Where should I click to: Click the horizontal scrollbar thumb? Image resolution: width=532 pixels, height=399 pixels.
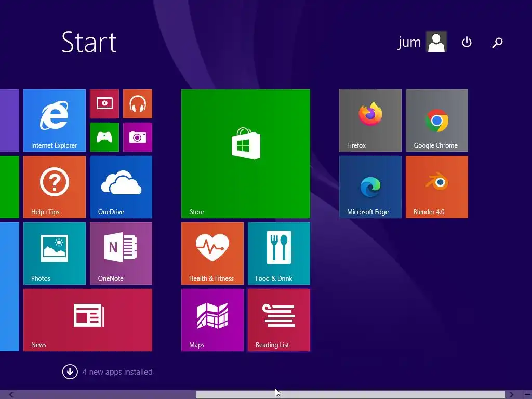pos(351,395)
